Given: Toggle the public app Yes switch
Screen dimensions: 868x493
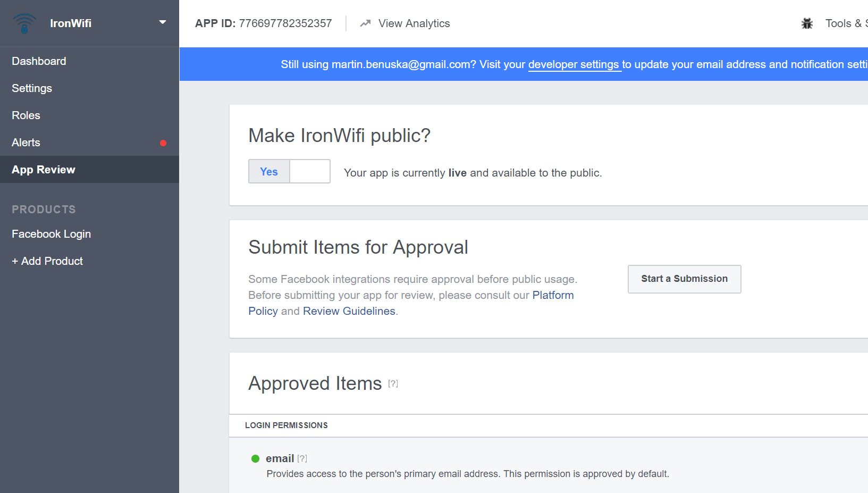Looking at the screenshot, I should [x=289, y=171].
